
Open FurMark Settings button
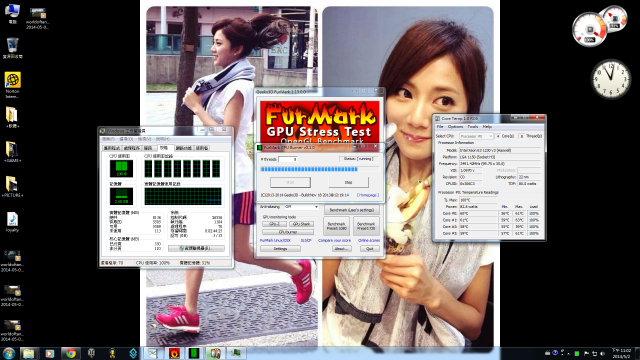pos(280,249)
